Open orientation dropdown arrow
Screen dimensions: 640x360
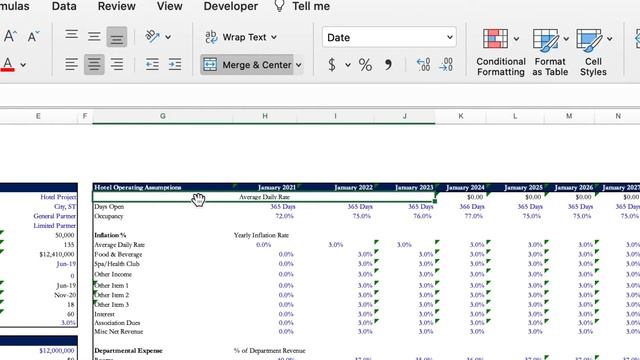tap(168, 37)
